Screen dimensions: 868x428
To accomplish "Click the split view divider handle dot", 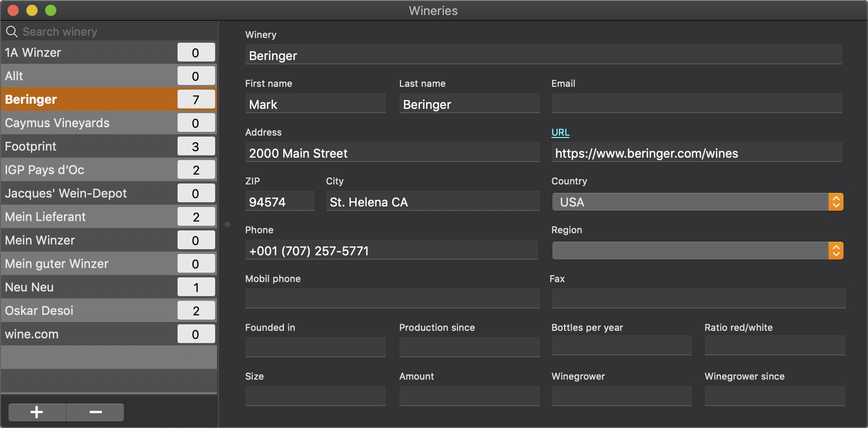I will point(227,224).
